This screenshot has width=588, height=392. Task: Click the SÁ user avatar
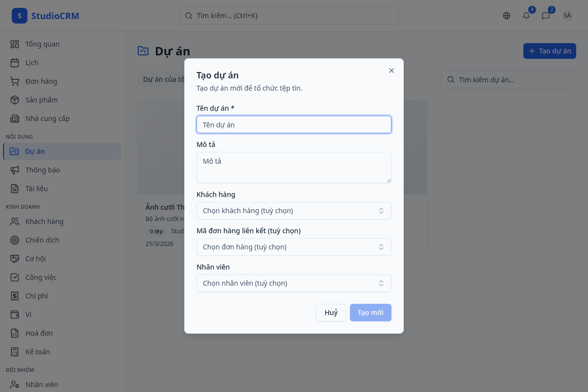click(567, 16)
